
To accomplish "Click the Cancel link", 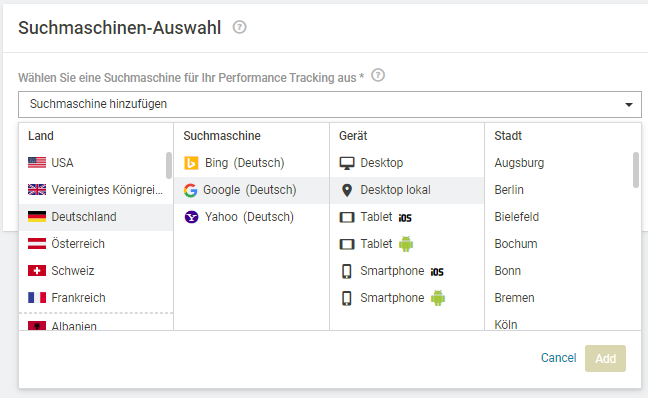I will tap(558, 358).
